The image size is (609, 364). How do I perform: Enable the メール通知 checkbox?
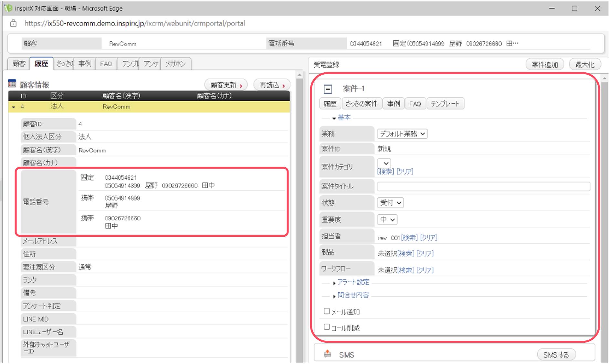pos(327,311)
